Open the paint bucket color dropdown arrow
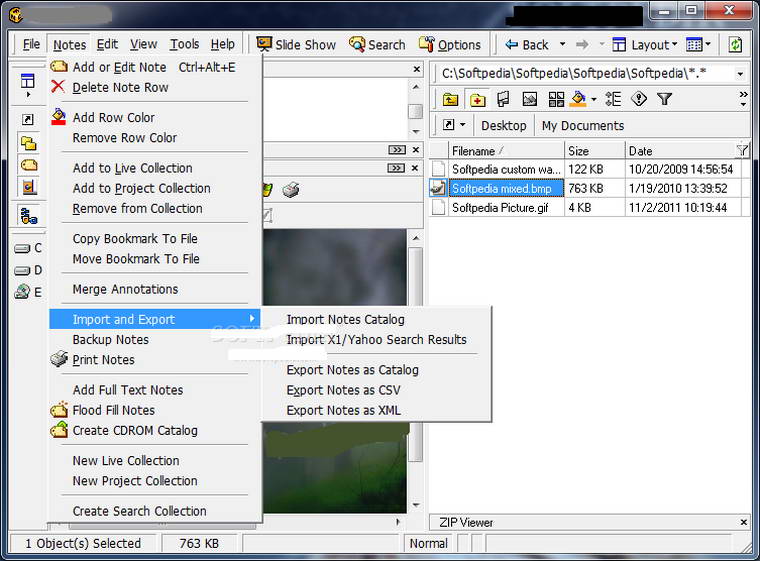The width and height of the screenshot is (760, 561). [x=594, y=100]
